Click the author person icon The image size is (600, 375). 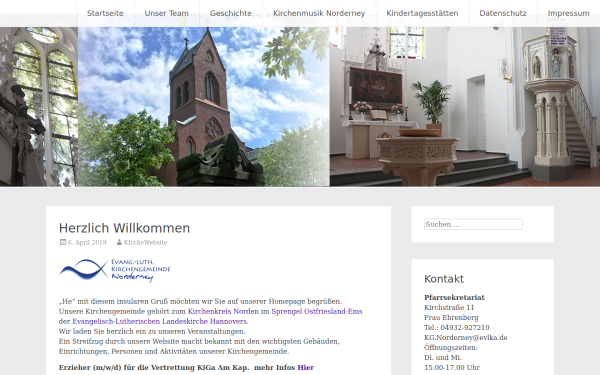tap(119, 242)
